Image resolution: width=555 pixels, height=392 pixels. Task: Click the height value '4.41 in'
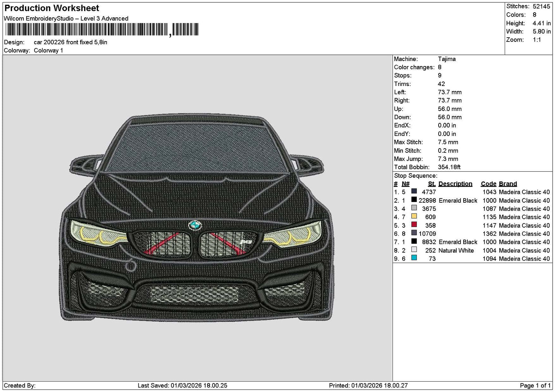pos(542,23)
